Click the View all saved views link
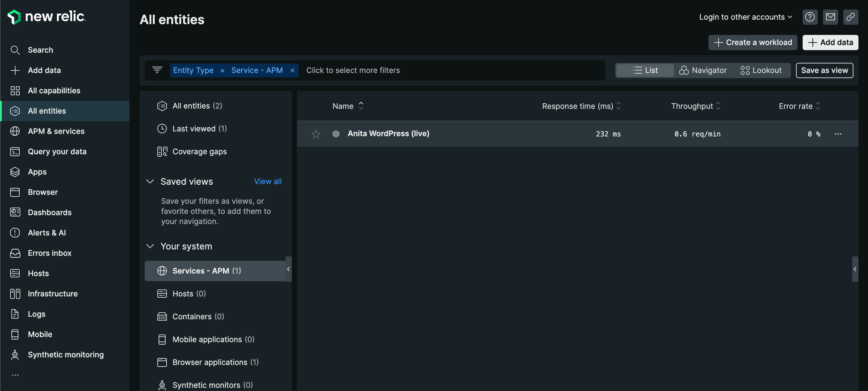 (x=267, y=181)
